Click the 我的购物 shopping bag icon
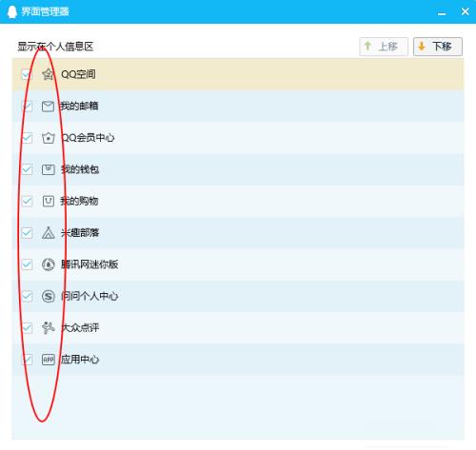The width and height of the screenshot is (476, 450). 49,201
